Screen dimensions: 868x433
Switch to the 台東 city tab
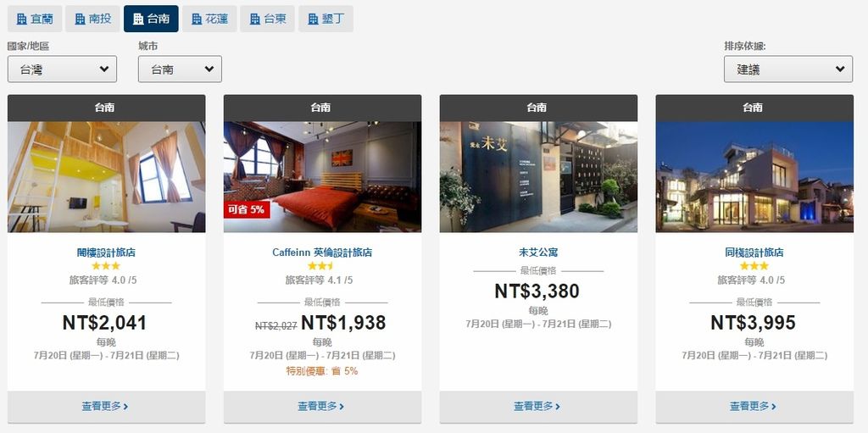[x=267, y=19]
